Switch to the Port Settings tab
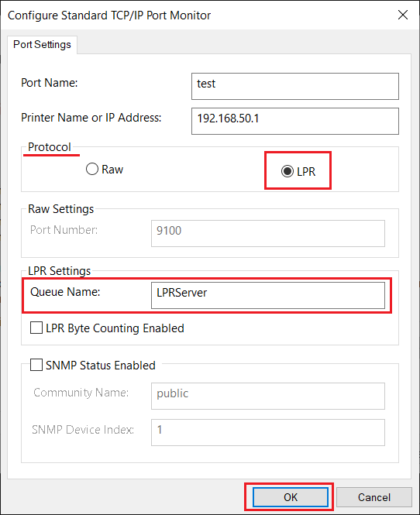This screenshot has height=515, width=420. 42,44
